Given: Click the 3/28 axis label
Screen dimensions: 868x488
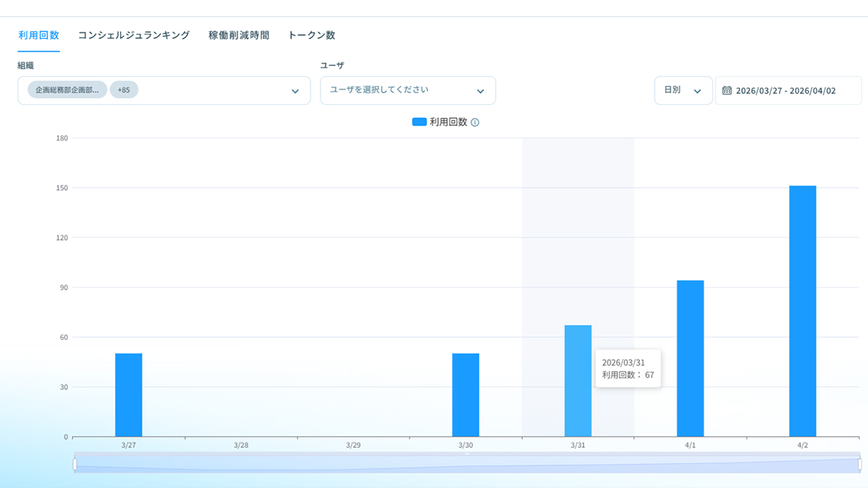Looking at the screenshot, I should click(241, 445).
